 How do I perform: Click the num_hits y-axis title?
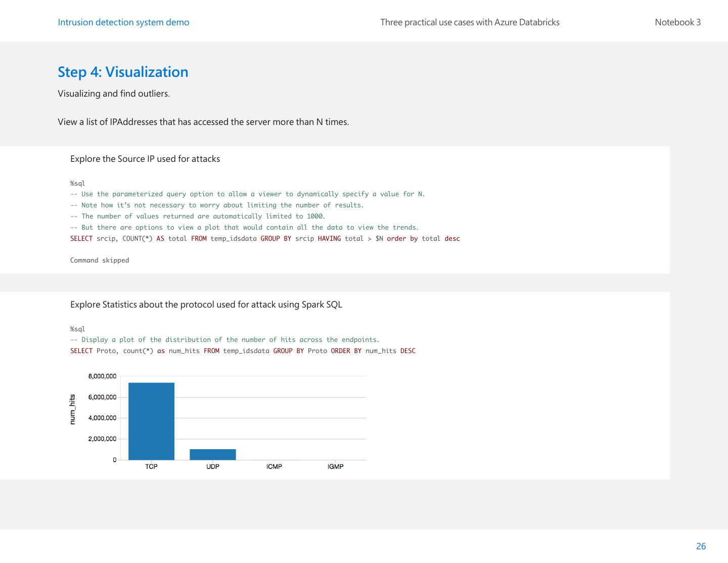72,409
